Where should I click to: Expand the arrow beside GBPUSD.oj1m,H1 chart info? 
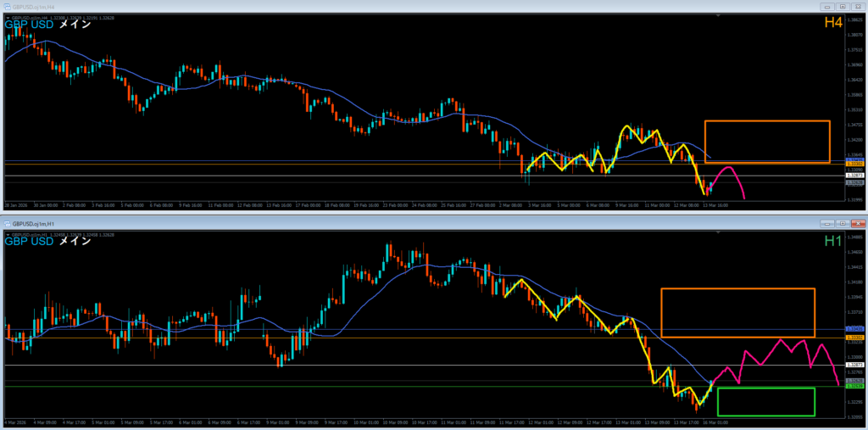point(8,237)
